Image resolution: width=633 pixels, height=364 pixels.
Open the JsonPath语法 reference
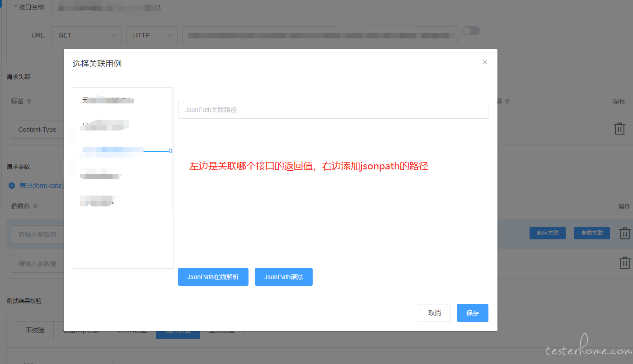point(284,277)
